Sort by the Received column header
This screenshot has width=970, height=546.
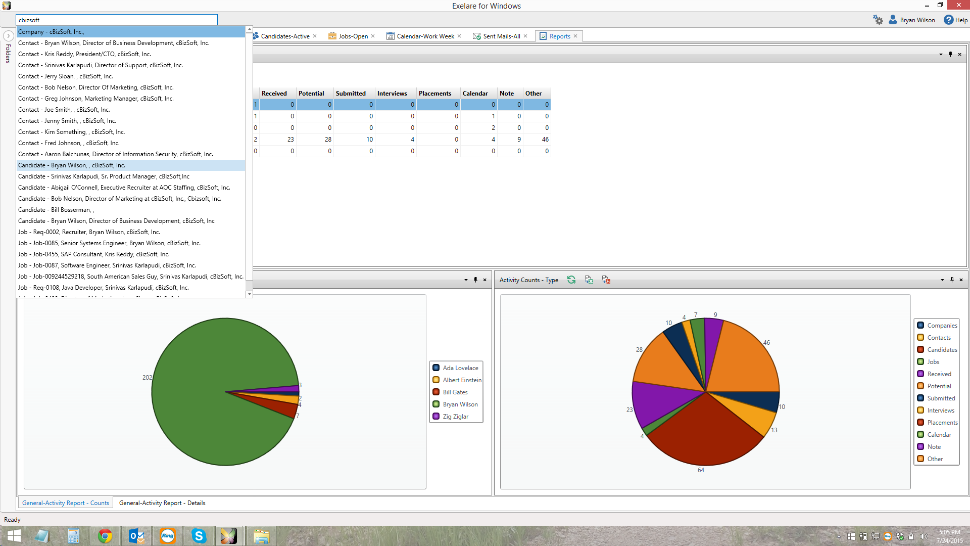[277, 93]
